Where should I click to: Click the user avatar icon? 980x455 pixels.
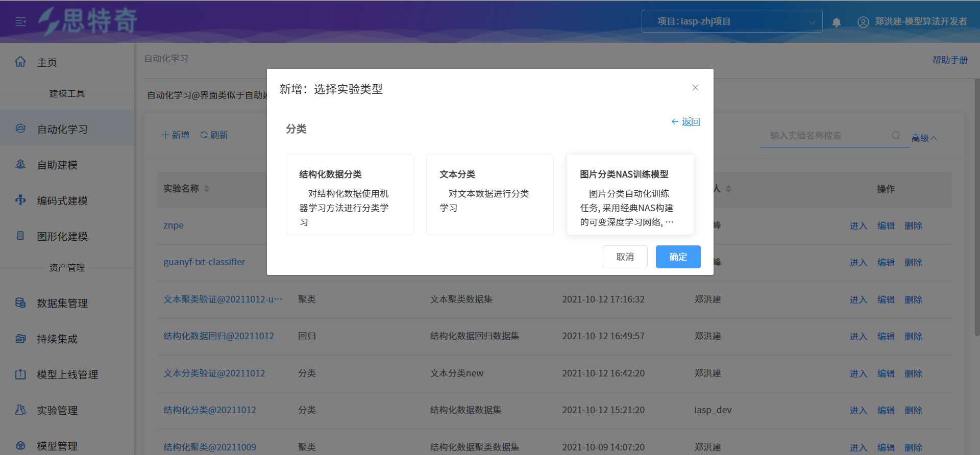point(863,22)
